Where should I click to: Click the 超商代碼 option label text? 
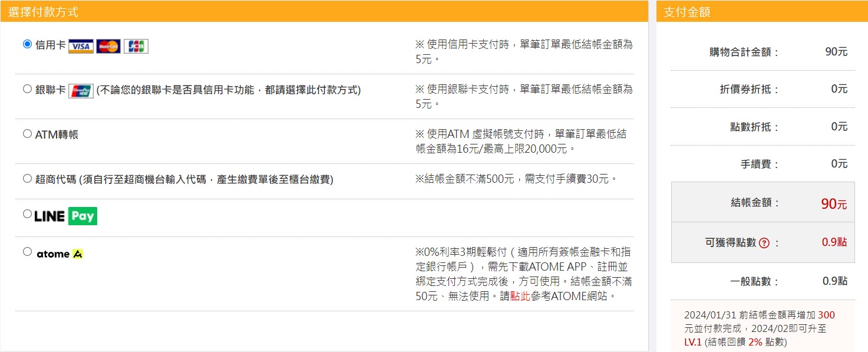(x=184, y=180)
